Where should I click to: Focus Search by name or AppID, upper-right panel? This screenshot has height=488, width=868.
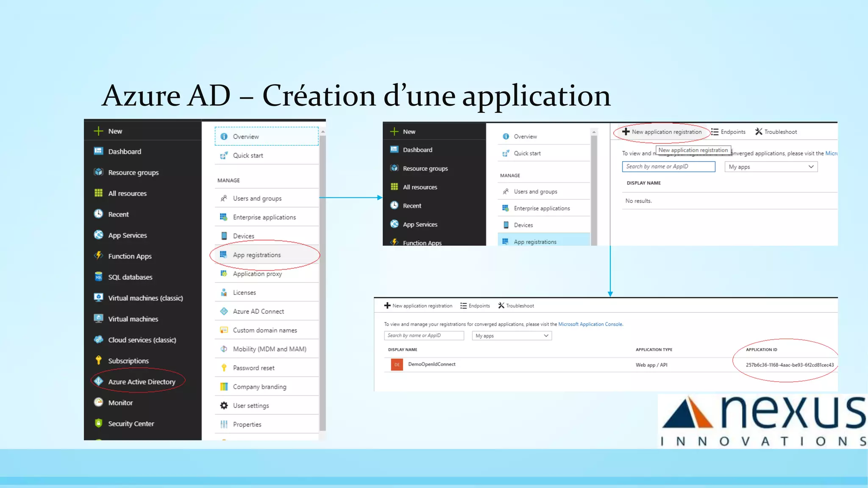(x=668, y=166)
